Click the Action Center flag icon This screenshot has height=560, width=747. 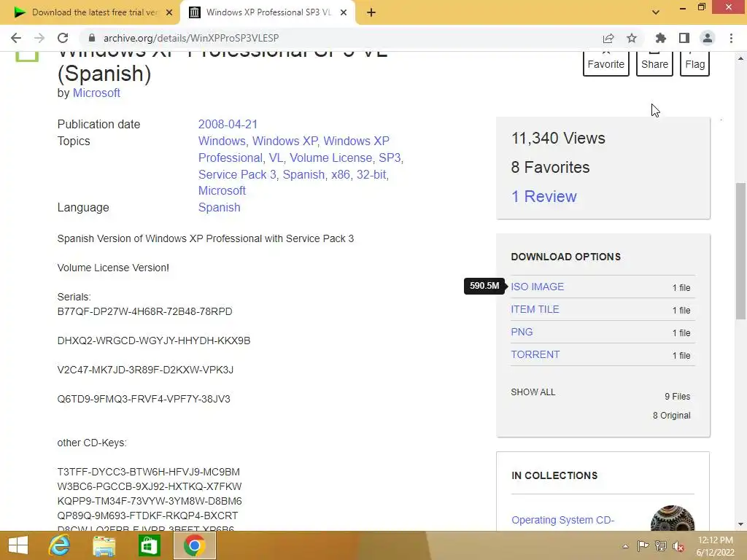tap(643, 546)
